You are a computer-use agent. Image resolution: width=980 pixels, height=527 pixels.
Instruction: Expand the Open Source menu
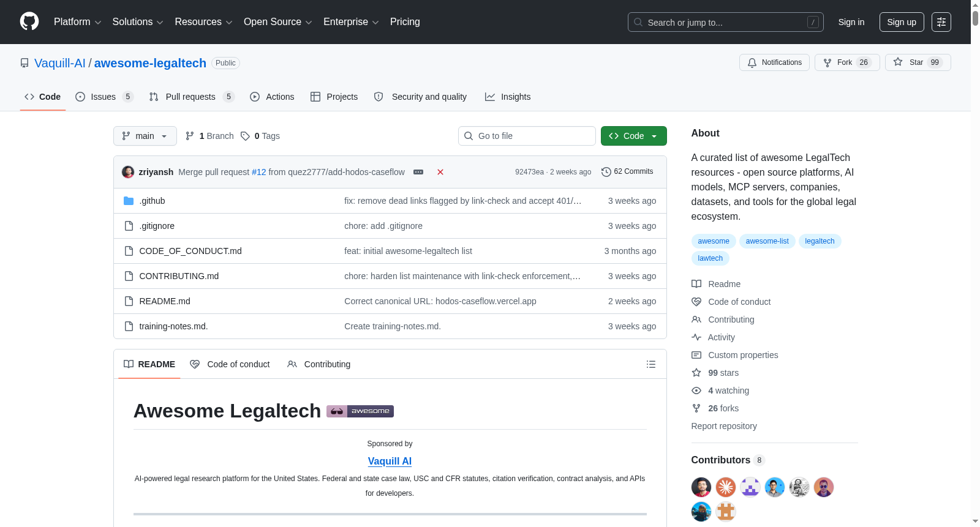coord(278,22)
